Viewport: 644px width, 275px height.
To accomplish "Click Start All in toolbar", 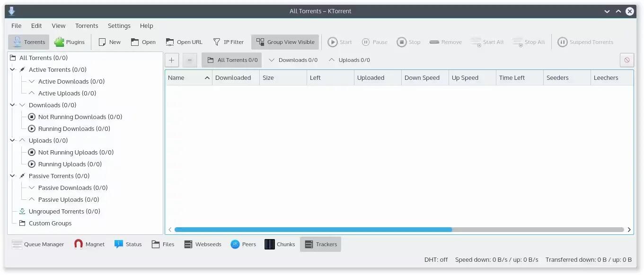I will click(487, 42).
